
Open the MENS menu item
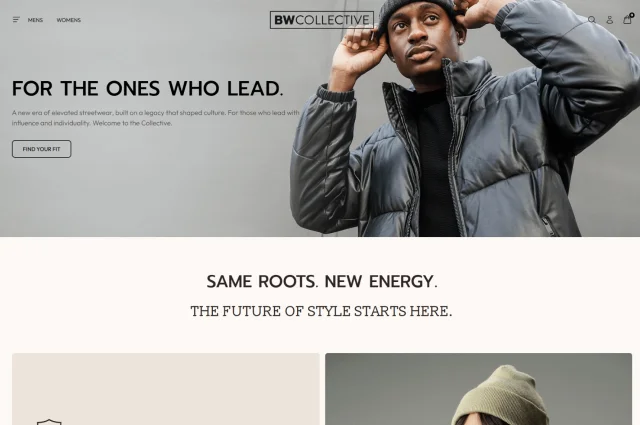click(x=35, y=20)
